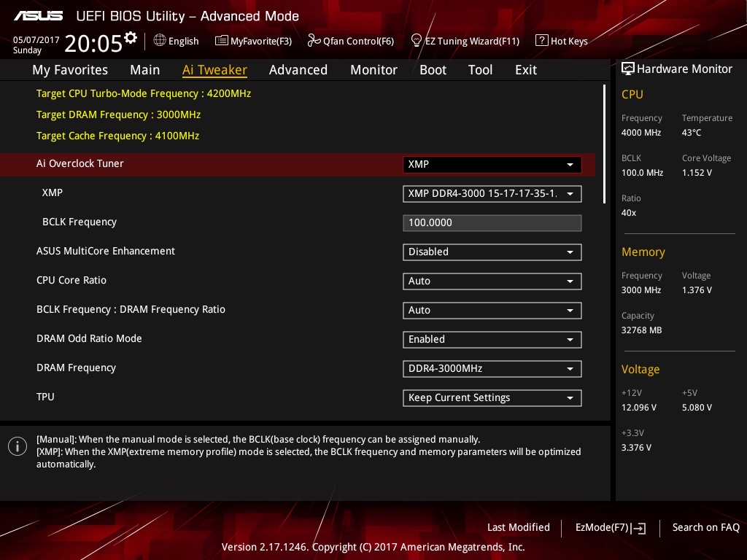Click the Hot Keys question mark icon
Viewport: 747px width, 560px height.
click(542, 40)
